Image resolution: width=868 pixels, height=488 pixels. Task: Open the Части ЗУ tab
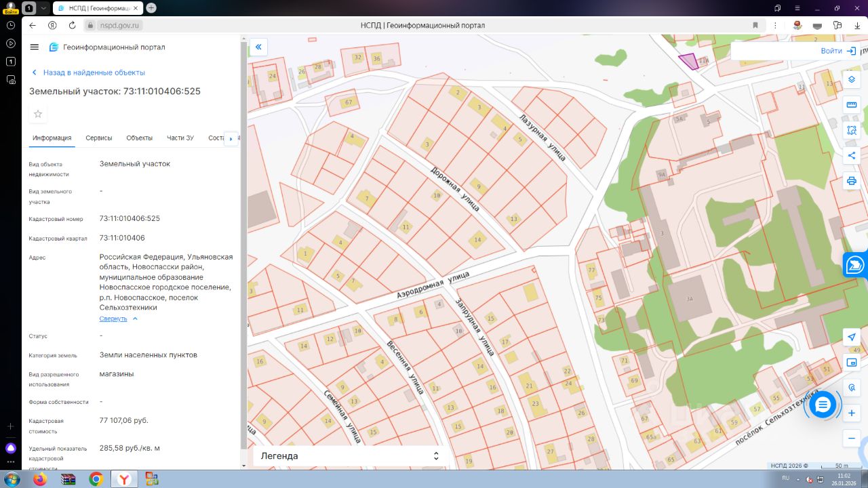(180, 138)
